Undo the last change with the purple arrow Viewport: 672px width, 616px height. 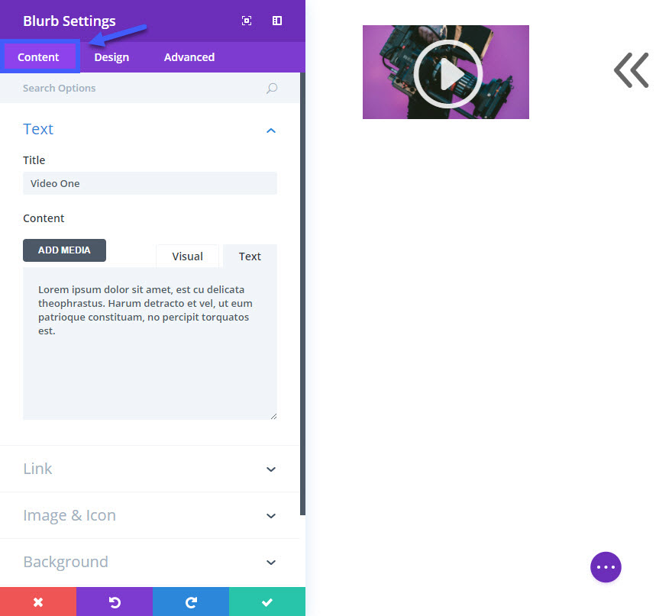(115, 601)
